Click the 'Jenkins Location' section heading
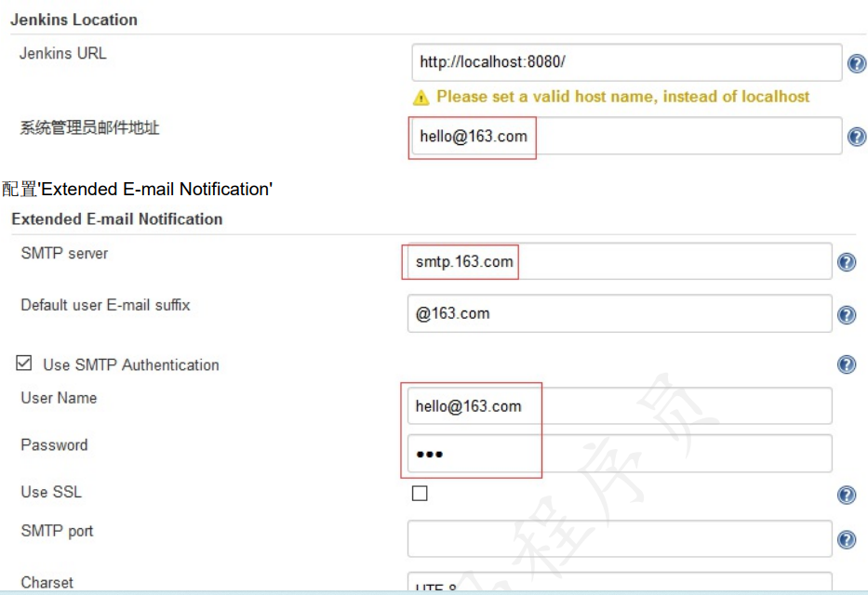 coord(73,20)
